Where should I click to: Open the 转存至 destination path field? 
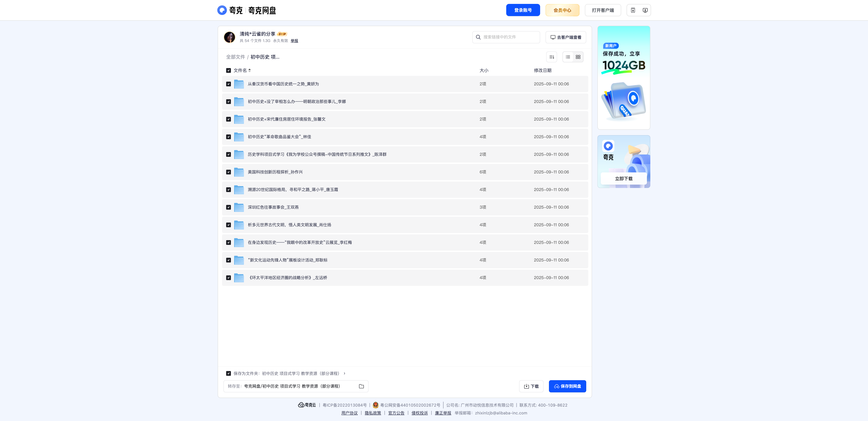point(296,386)
